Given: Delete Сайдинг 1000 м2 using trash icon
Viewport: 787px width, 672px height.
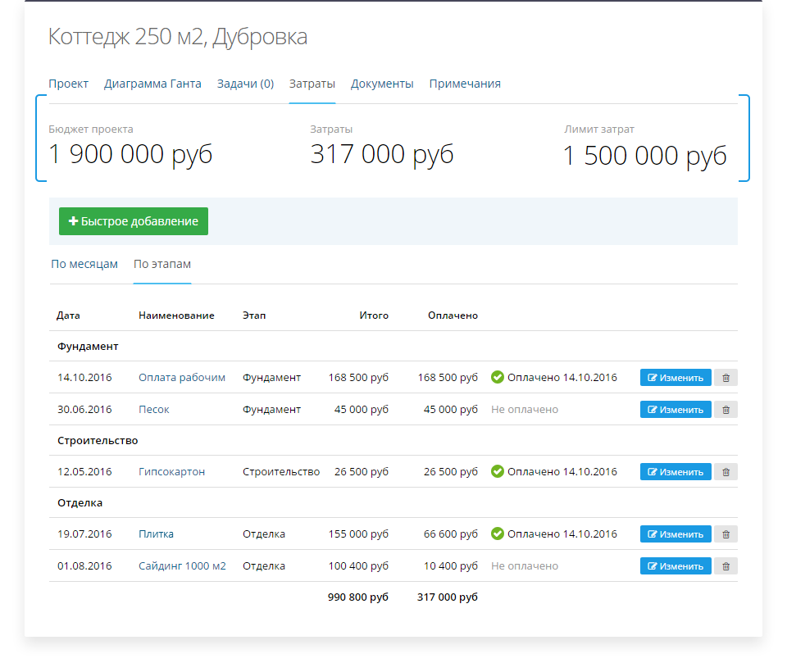Looking at the screenshot, I should click(726, 565).
